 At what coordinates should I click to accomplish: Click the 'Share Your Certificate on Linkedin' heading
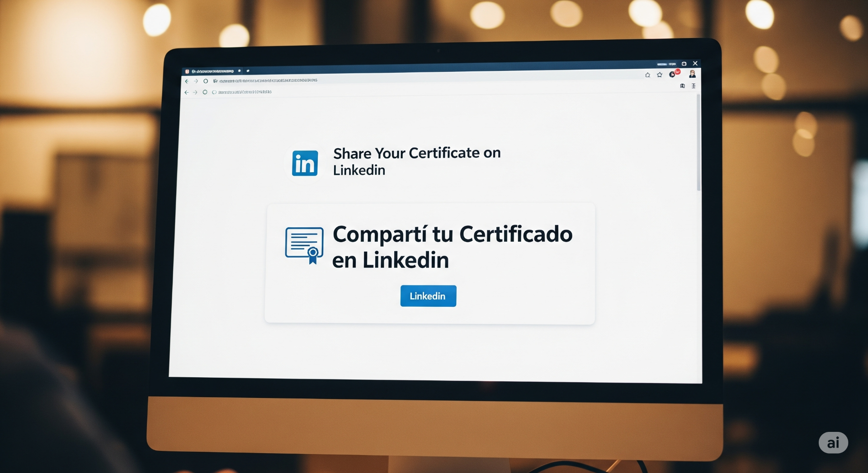pos(417,161)
